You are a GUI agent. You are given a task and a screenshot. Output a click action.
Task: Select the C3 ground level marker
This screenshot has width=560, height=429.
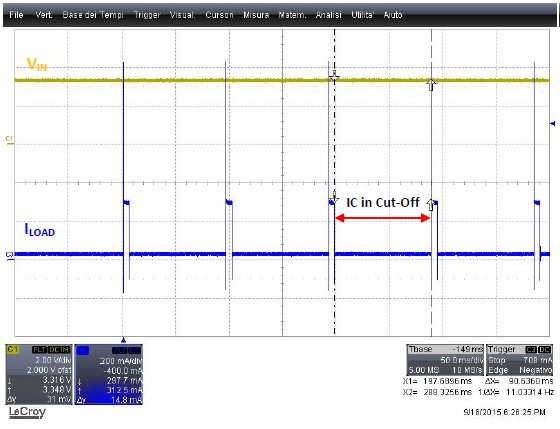(x=10, y=255)
